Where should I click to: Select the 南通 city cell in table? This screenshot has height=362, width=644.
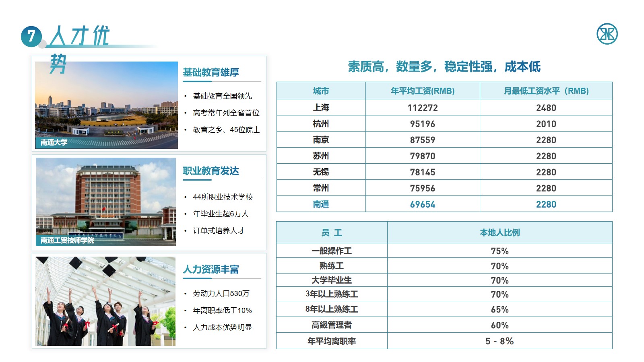321,204
